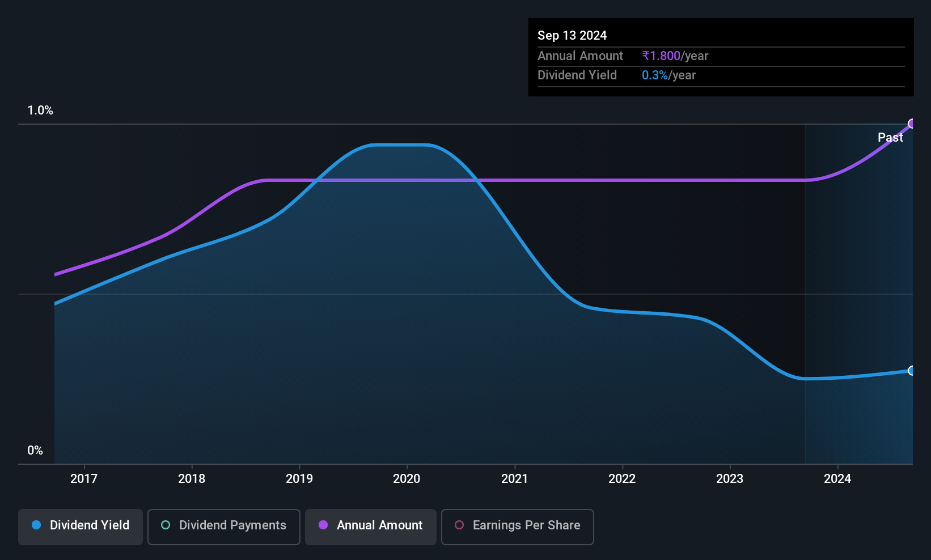Toggle the Annual Amount legend series
This screenshot has width=931, height=560.
click(x=371, y=527)
